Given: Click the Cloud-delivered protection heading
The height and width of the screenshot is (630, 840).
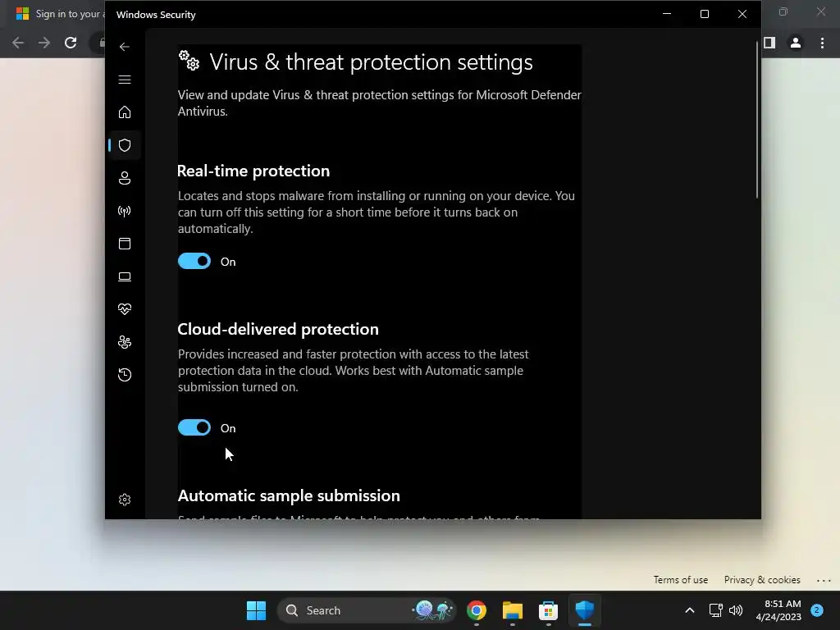Looking at the screenshot, I should (278, 329).
